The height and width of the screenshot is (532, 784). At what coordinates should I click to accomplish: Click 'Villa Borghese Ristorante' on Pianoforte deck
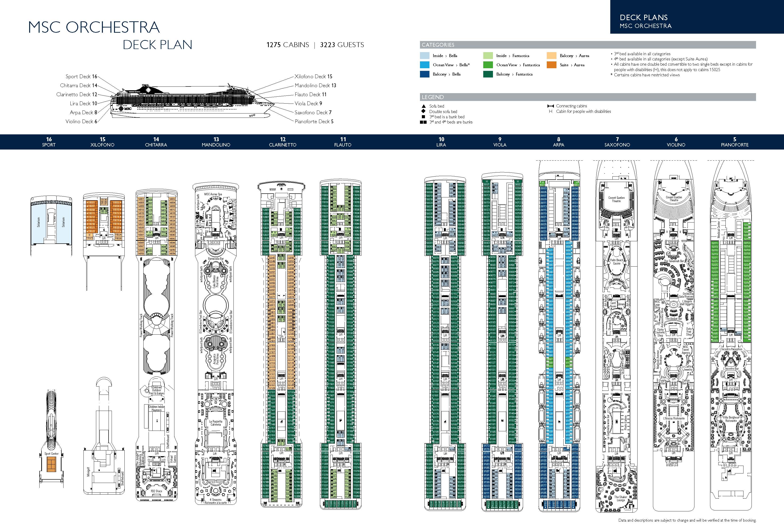731,419
